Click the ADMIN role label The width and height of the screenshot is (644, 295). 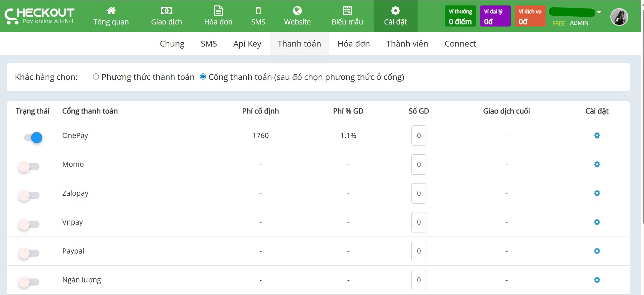[x=579, y=23]
